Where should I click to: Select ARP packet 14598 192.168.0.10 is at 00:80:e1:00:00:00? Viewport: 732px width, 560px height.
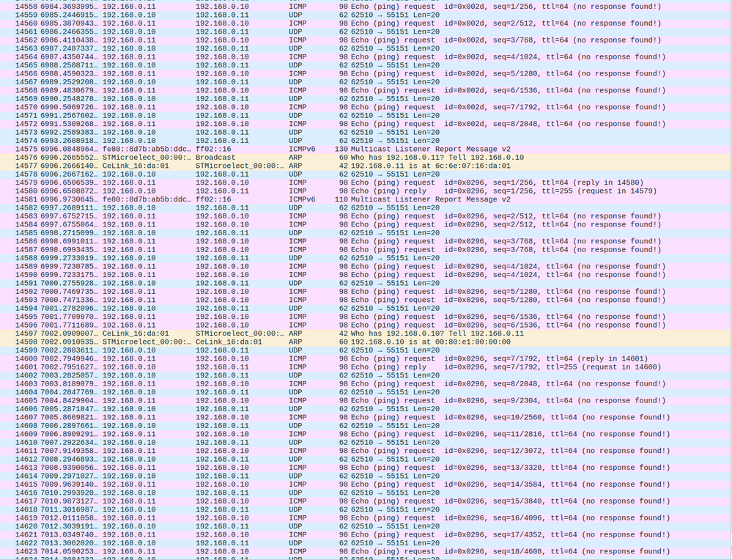coord(366,342)
